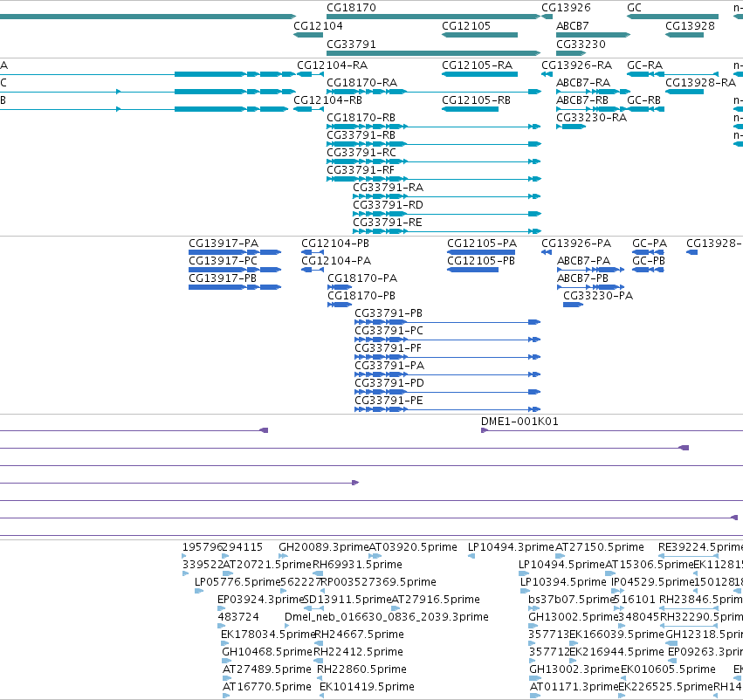Open protein CG13917-PB label
Viewport: 743px width, 700px height.
click(x=223, y=278)
